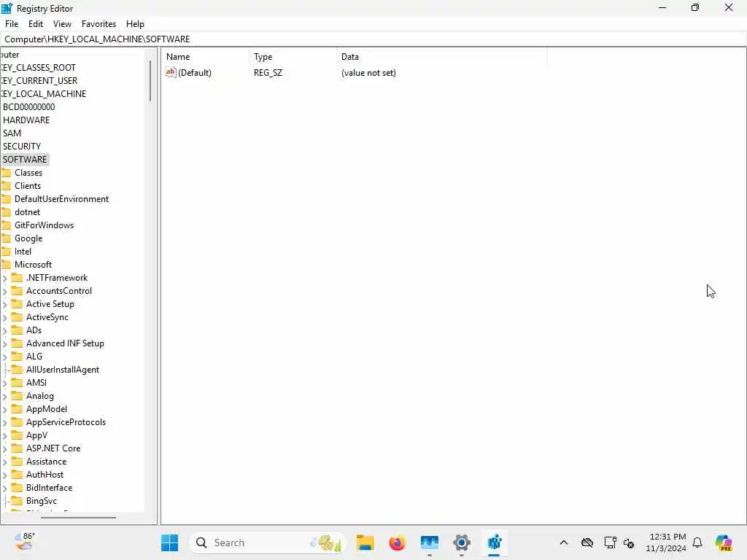Click the BingSvc folder icon
Image resolution: width=747 pixels, height=560 pixels.
pyautogui.click(x=17, y=500)
